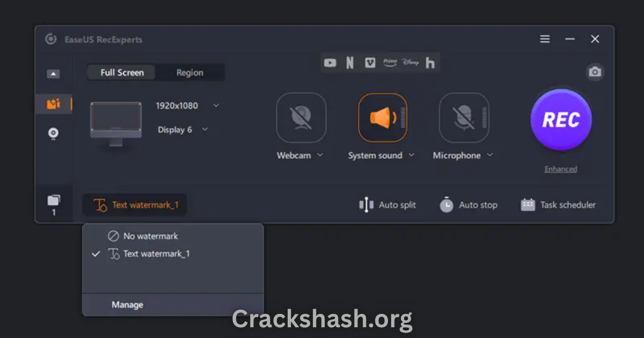
Task: Take a screenshot with the camera icon
Action: 595,72
